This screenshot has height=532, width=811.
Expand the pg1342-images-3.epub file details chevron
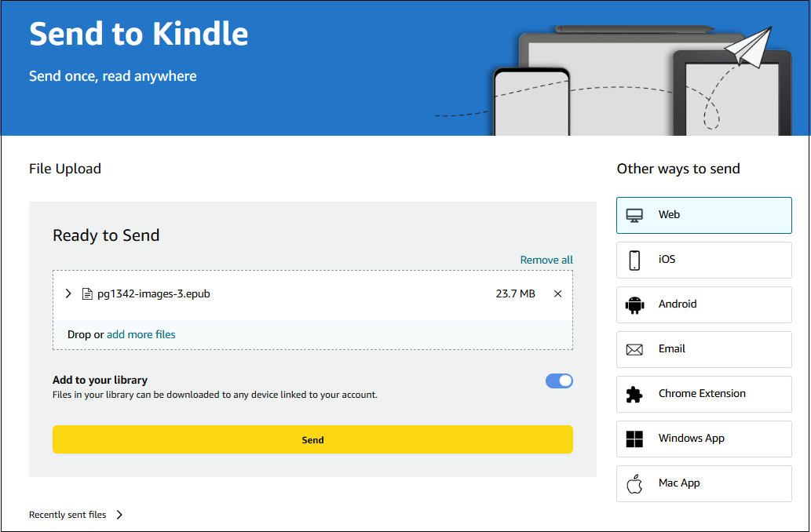coord(68,293)
